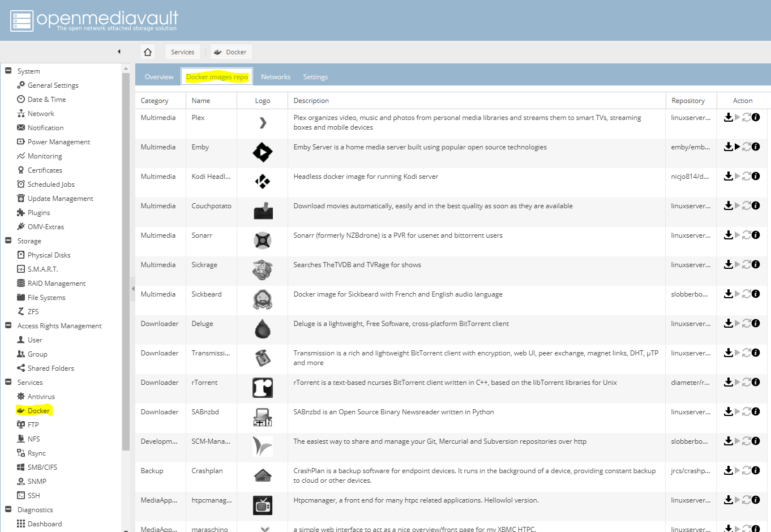Viewport: 771px width, 532px height.
Task: Download the Transmission image
Action: point(729,353)
